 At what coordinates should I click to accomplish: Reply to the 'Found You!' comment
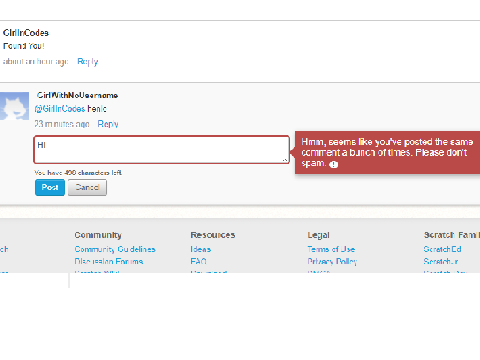pyautogui.click(x=88, y=62)
